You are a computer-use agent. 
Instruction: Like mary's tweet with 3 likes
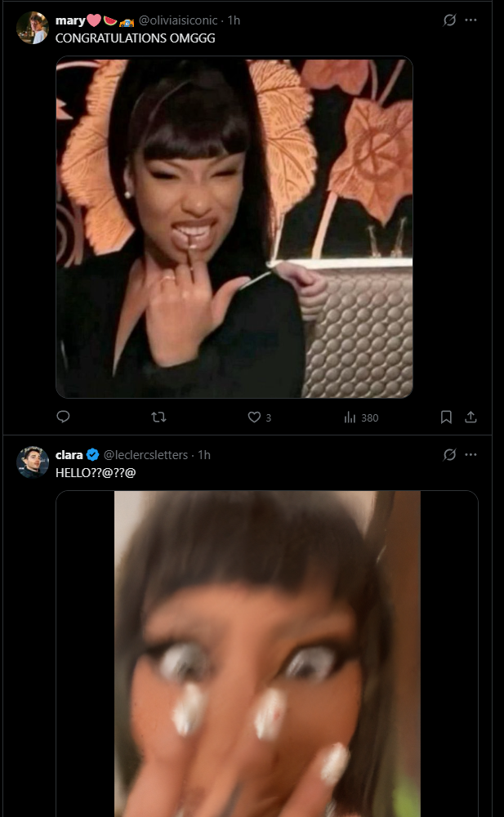coord(259,417)
